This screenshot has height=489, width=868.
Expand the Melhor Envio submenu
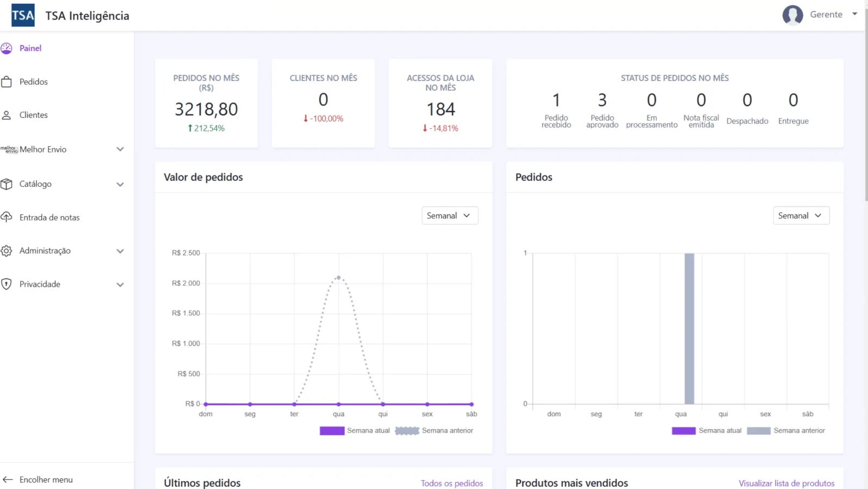(120, 149)
